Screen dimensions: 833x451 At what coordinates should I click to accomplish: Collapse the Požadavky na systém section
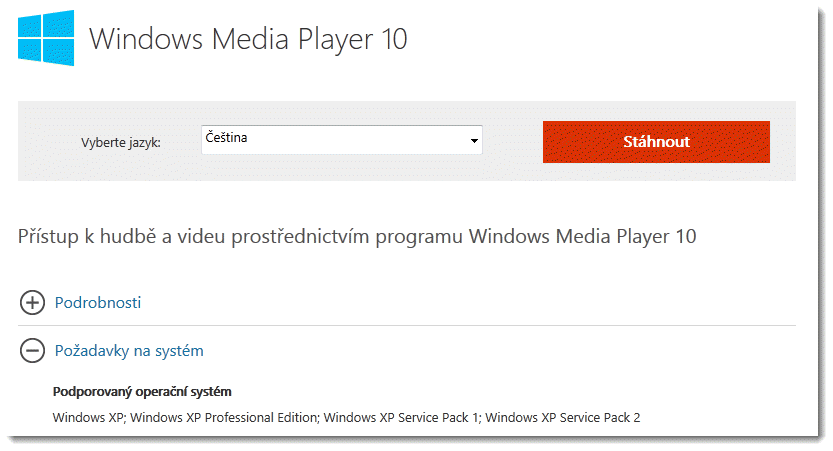pyautogui.click(x=129, y=350)
